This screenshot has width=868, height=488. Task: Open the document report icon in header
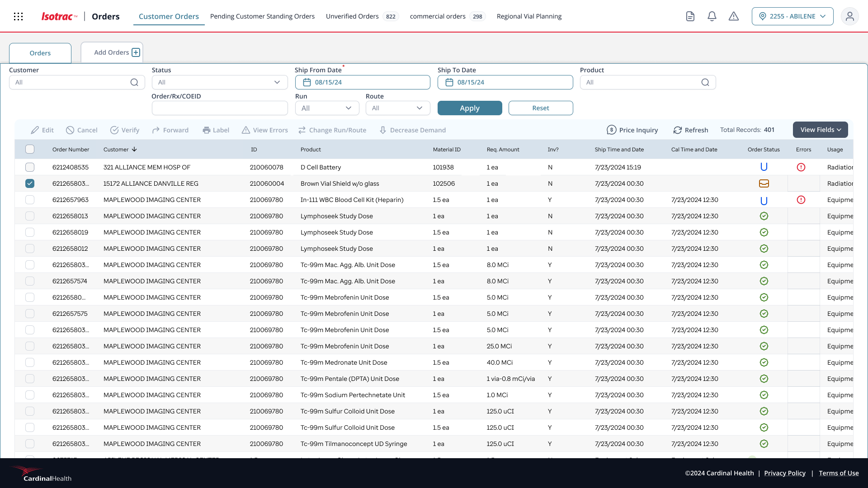click(690, 16)
